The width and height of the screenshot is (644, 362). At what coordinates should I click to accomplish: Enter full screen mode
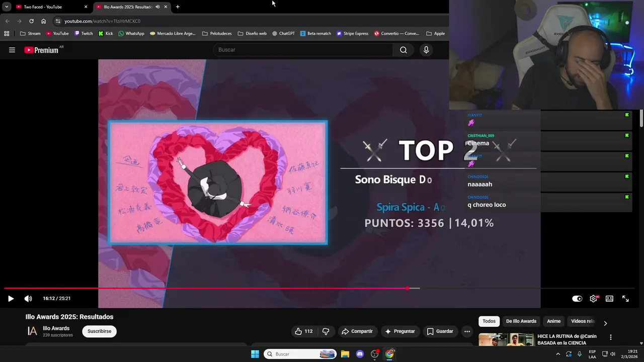click(625, 299)
